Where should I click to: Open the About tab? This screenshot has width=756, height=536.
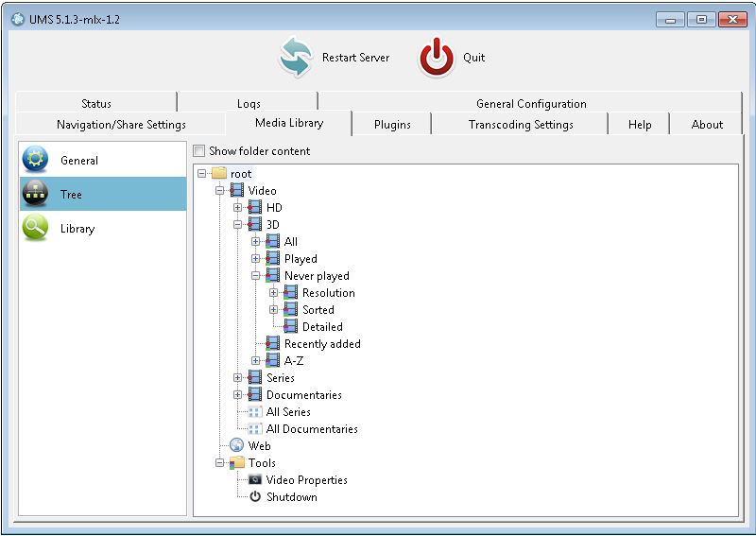coord(707,124)
